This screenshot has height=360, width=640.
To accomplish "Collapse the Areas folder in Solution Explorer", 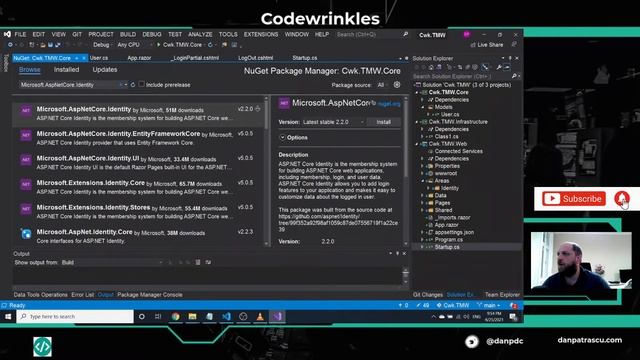I will click(423, 180).
